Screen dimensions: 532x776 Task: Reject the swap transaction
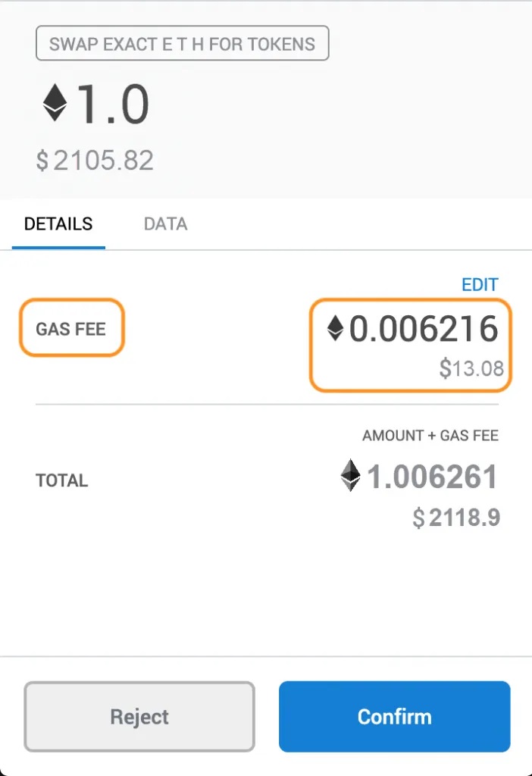(139, 716)
